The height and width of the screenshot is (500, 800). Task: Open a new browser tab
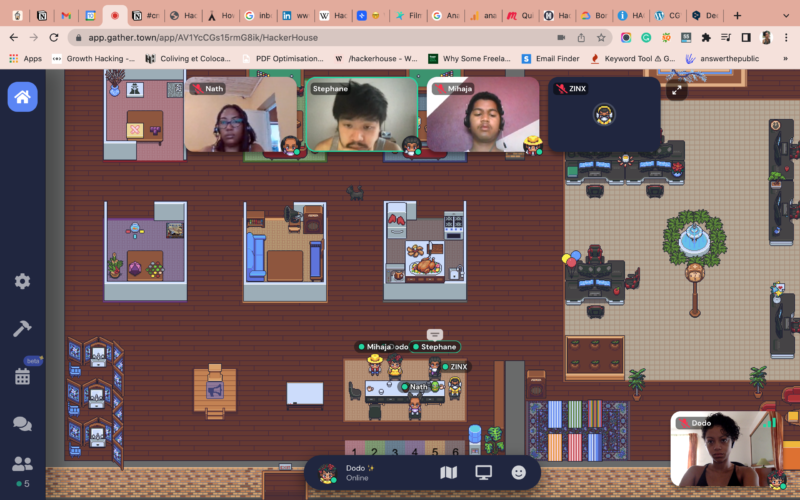738,16
